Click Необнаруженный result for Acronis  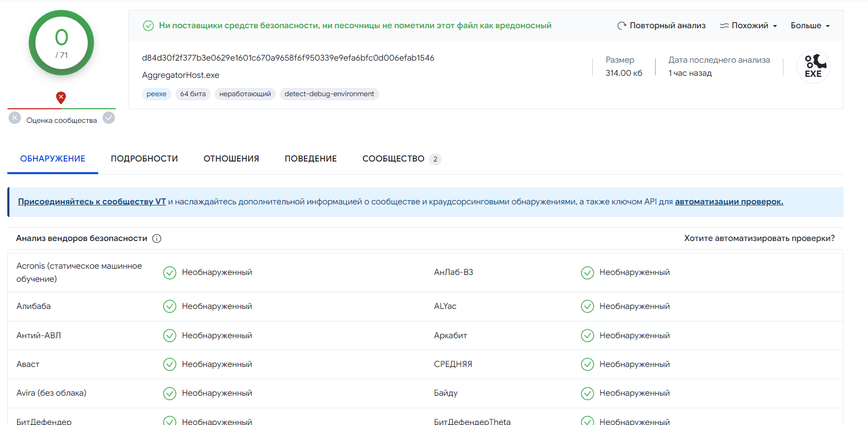[217, 272]
